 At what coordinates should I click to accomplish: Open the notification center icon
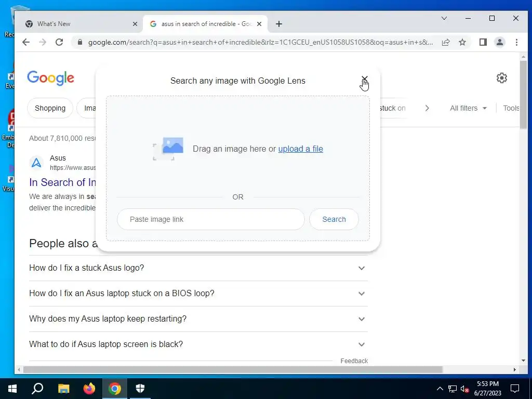pos(515,389)
